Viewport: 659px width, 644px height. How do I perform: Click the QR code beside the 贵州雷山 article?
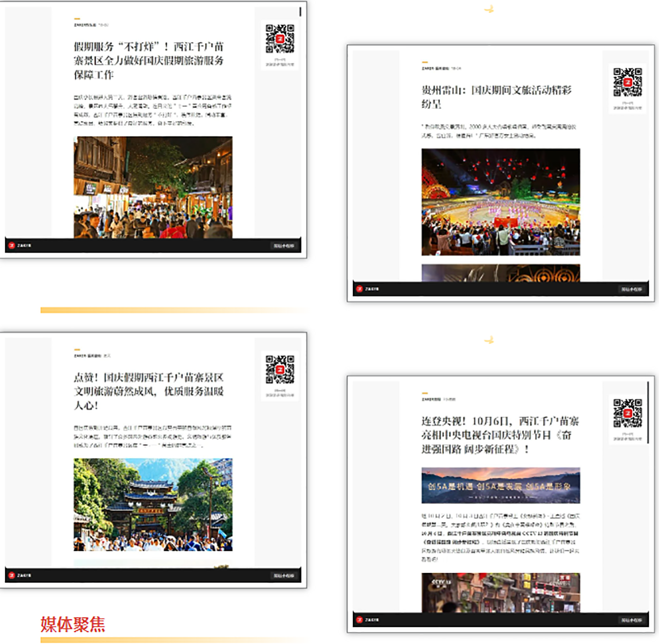point(627,82)
